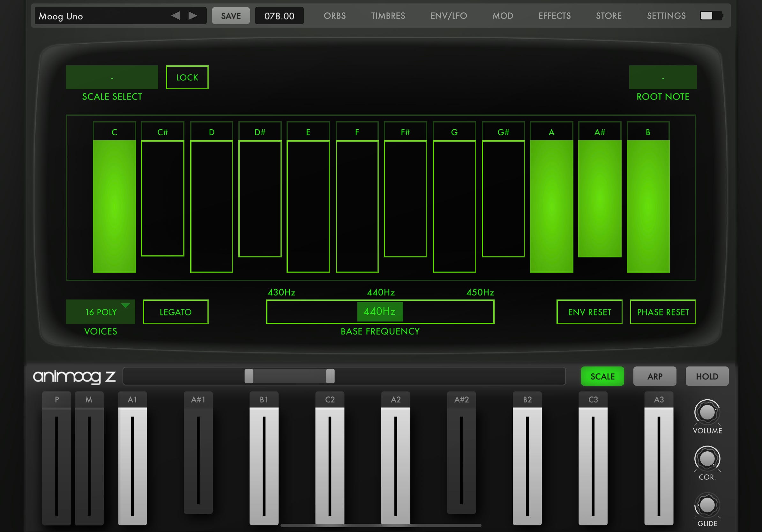Play the A2 key
Screen dimensions: 762x532
[x=396, y=458]
